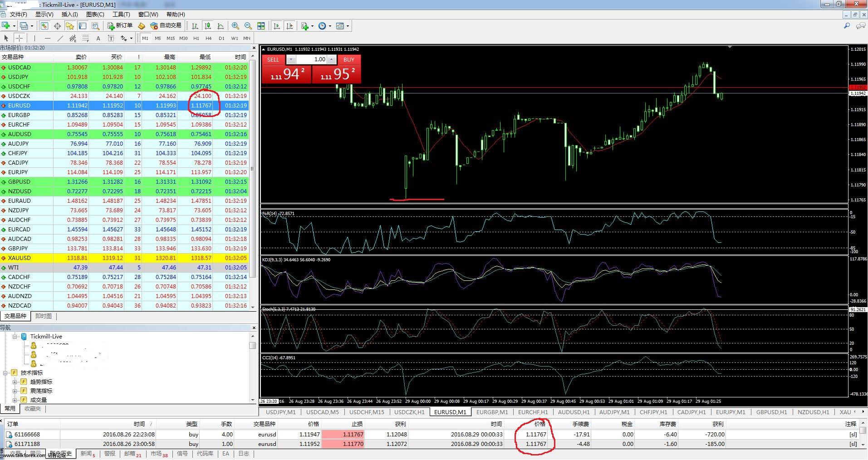Select the Fibonacci retracement tool
Viewport: 868px width, 460px height.
tap(85, 38)
